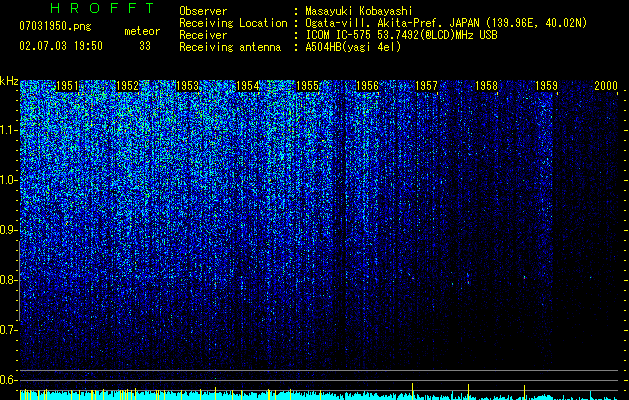Click the 0.8 kHz axis label
Screen dimensions: 629x400
pos(9,280)
